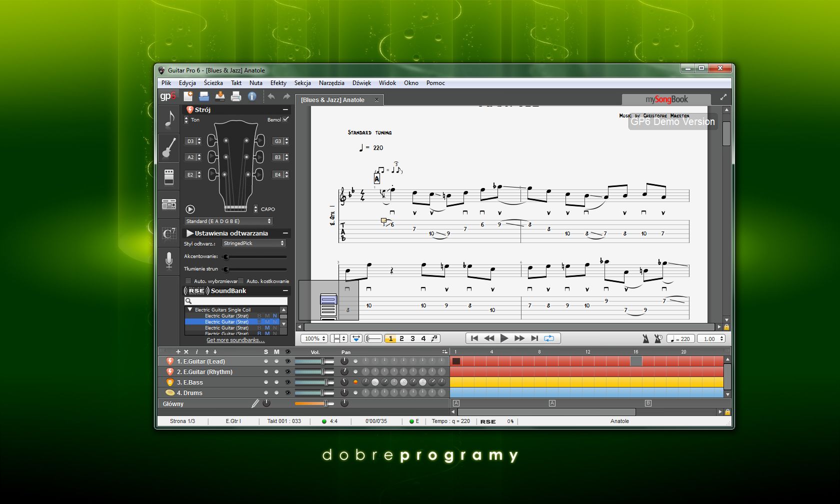Mute the Drums track
Viewport: 840px width, 504px height.
click(x=276, y=392)
